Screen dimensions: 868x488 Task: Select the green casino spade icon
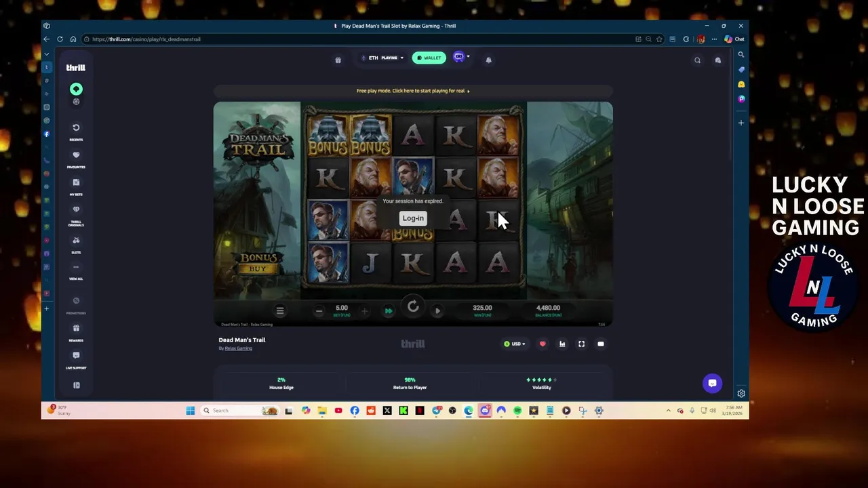pos(76,89)
